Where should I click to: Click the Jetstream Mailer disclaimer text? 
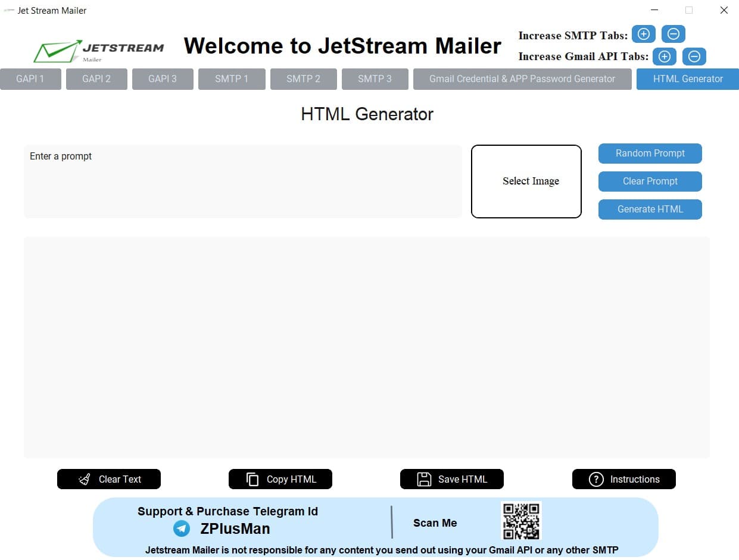(x=382, y=550)
